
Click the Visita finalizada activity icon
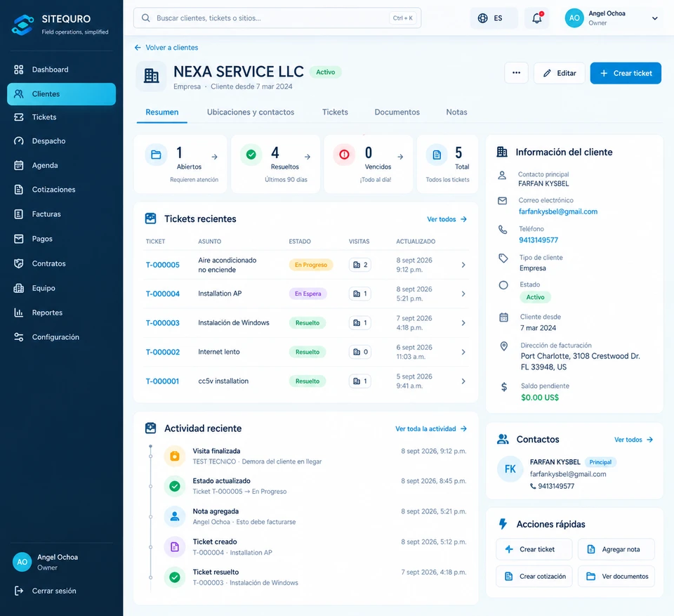[175, 456]
